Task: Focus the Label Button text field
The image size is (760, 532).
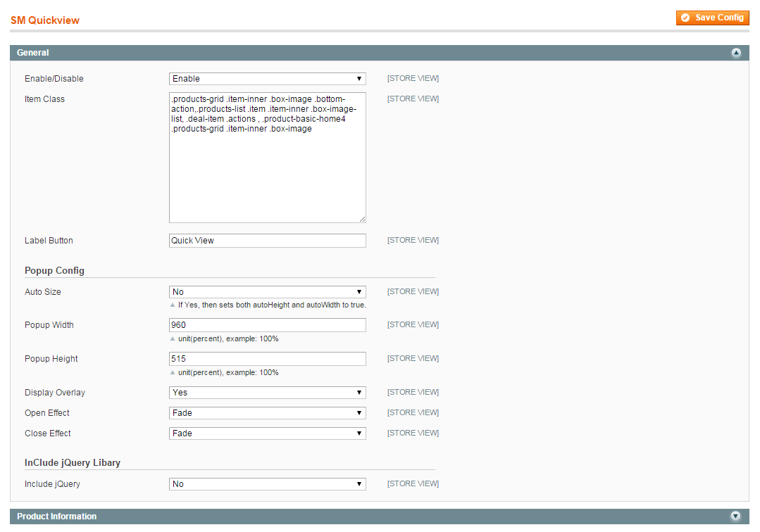Action: [267, 241]
